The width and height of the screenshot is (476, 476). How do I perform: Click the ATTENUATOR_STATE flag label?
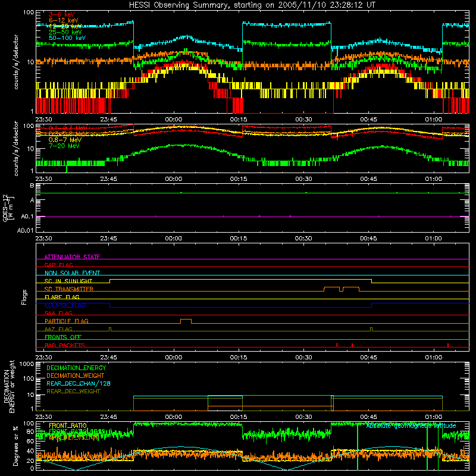click(72, 257)
